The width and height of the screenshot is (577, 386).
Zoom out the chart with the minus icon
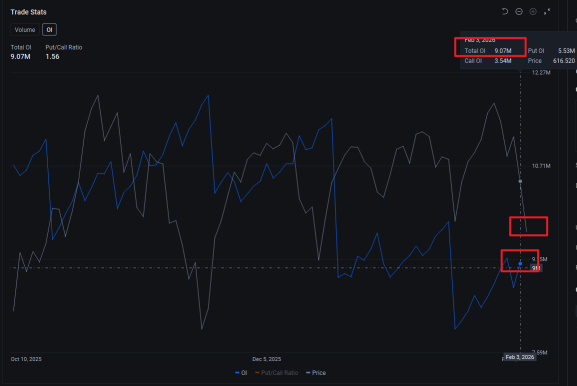coord(519,12)
